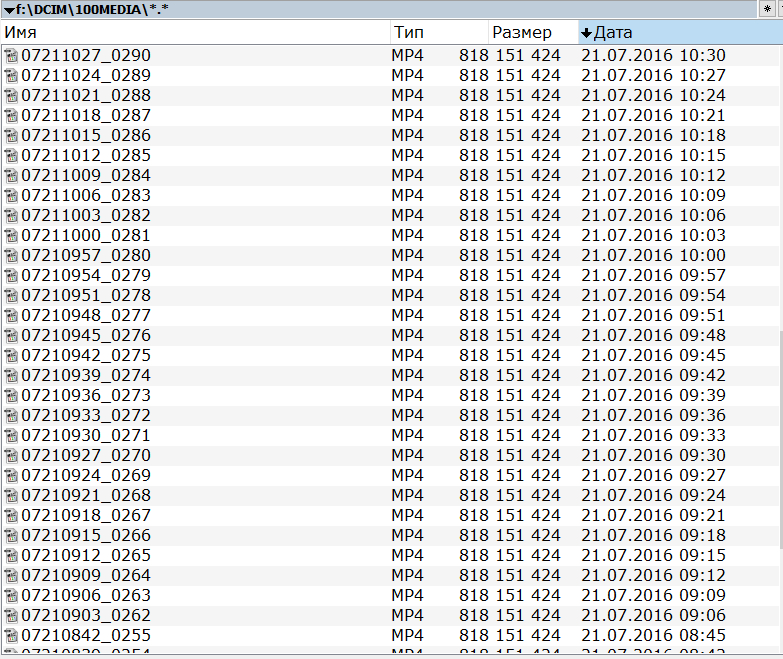Image resolution: width=783 pixels, height=659 pixels.
Task: Click the file icon for 07210930_0271
Action: (x=11, y=436)
